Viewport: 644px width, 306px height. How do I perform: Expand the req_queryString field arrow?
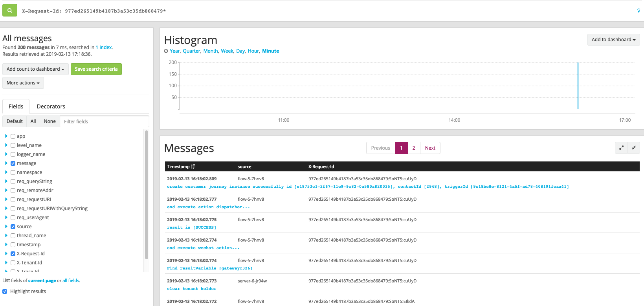click(x=6, y=181)
